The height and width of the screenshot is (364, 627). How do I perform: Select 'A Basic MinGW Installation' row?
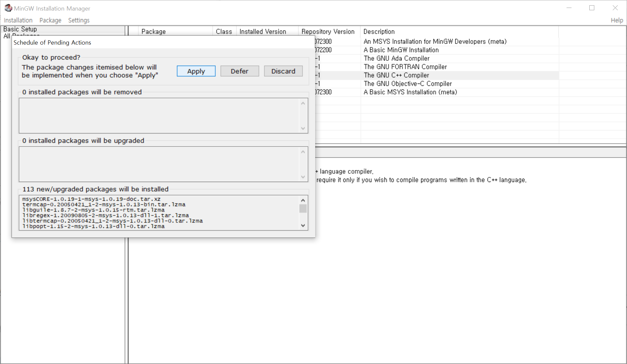click(437, 50)
